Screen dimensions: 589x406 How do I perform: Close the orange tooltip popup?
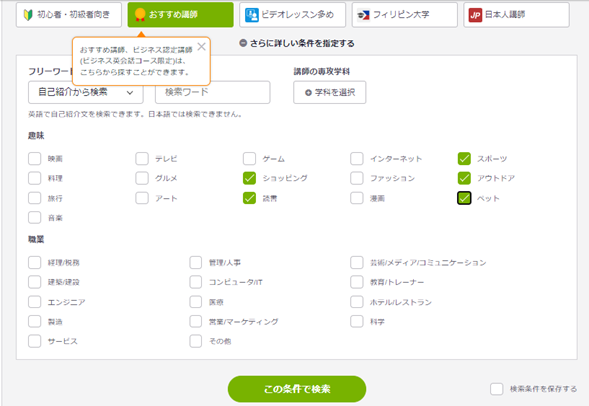(202, 47)
